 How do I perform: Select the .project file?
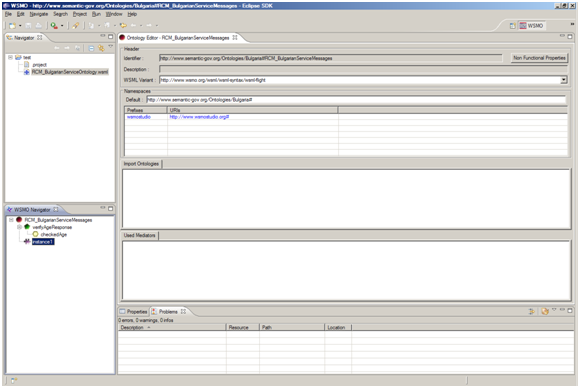pyautogui.click(x=39, y=65)
